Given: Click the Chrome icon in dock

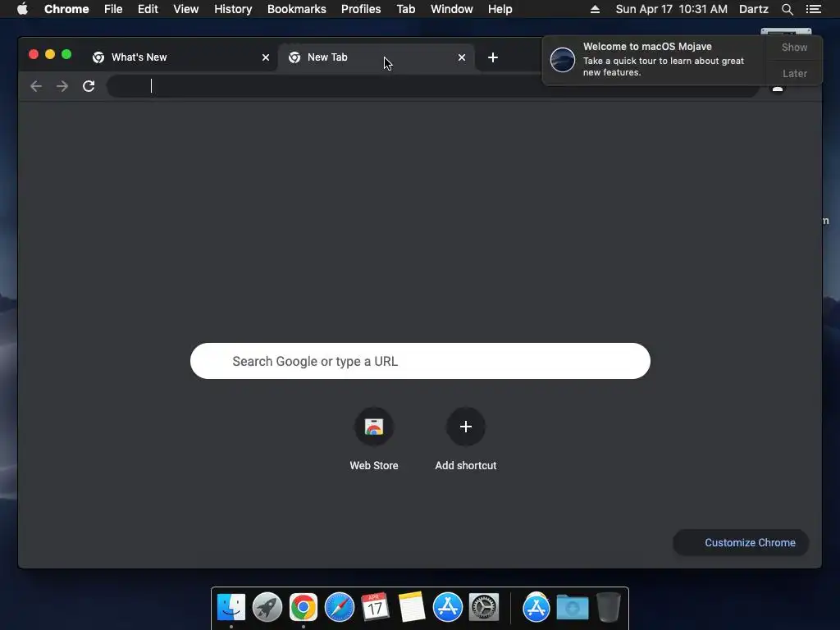Looking at the screenshot, I should (304, 608).
